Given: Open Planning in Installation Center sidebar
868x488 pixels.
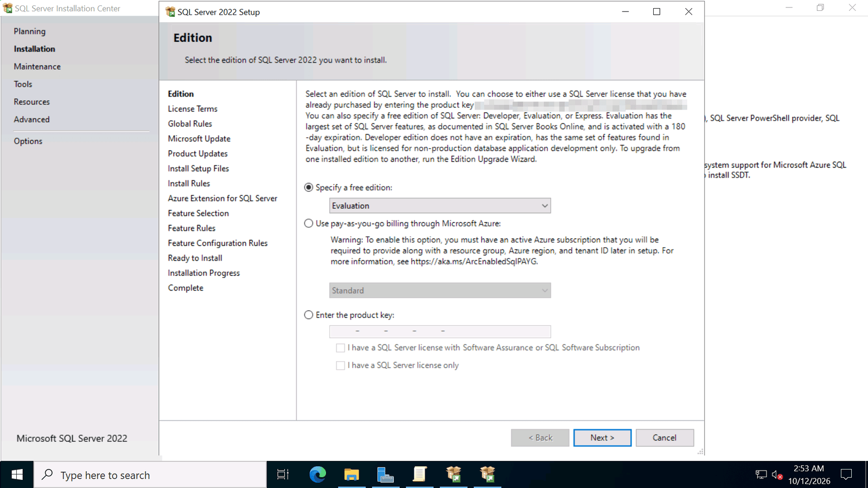Looking at the screenshot, I should point(30,31).
